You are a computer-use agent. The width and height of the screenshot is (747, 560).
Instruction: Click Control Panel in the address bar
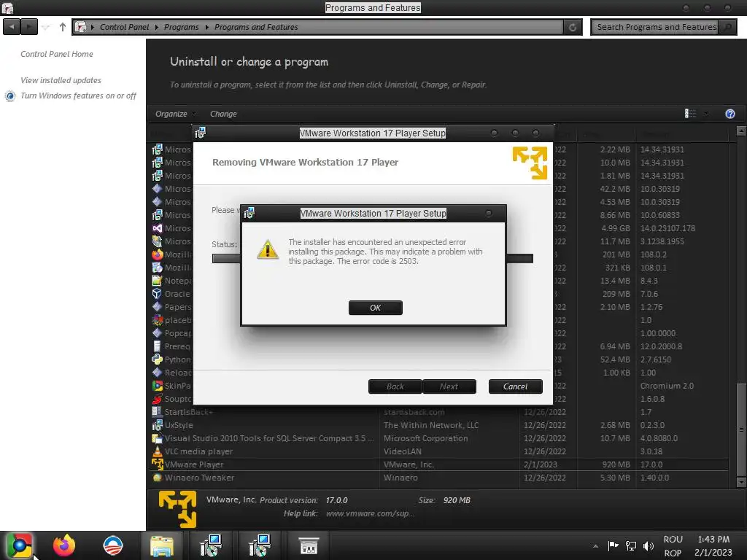coord(124,27)
